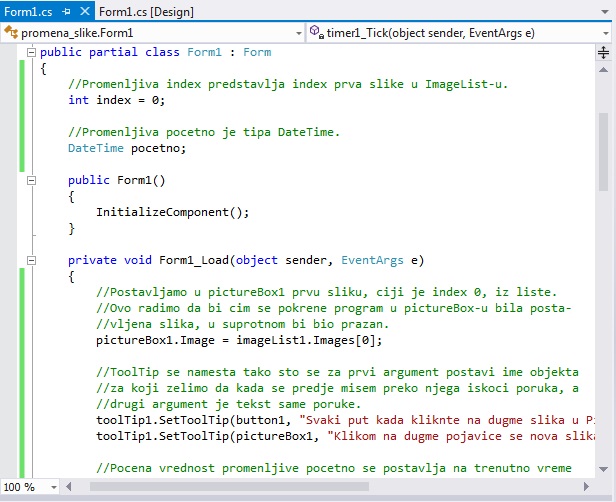Screen dimensions: 616x502
Task: Switch to Form1.cs [Design] tab
Action: point(147,11)
